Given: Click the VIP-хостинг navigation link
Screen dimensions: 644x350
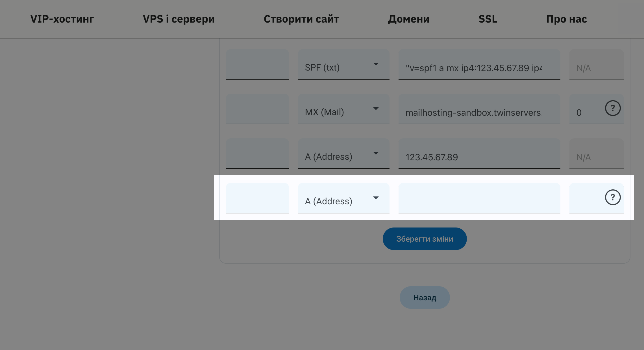Looking at the screenshot, I should tap(62, 19).
